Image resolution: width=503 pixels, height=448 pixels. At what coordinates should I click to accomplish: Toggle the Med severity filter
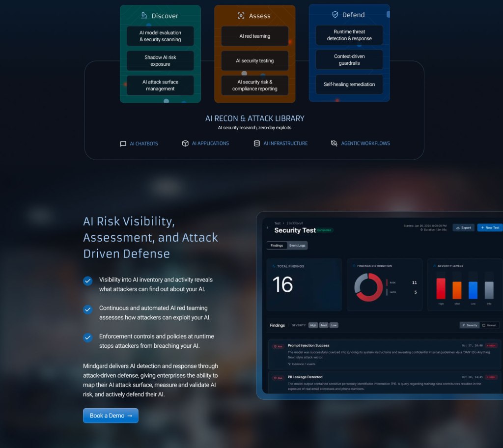(x=324, y=325)
